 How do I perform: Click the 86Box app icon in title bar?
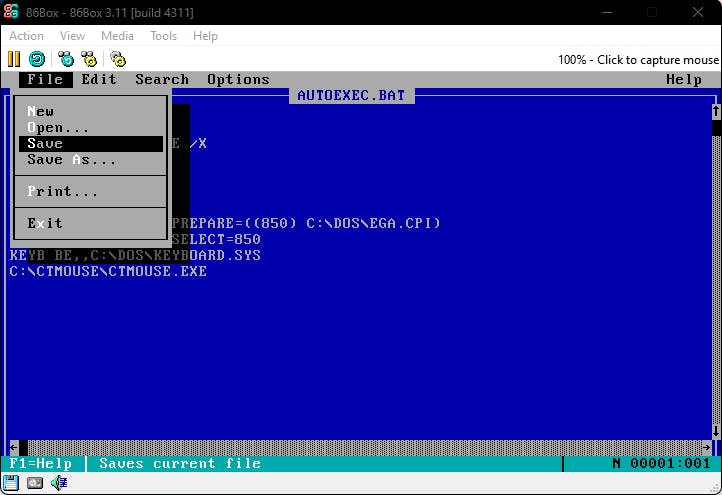[x=11, y=12]
